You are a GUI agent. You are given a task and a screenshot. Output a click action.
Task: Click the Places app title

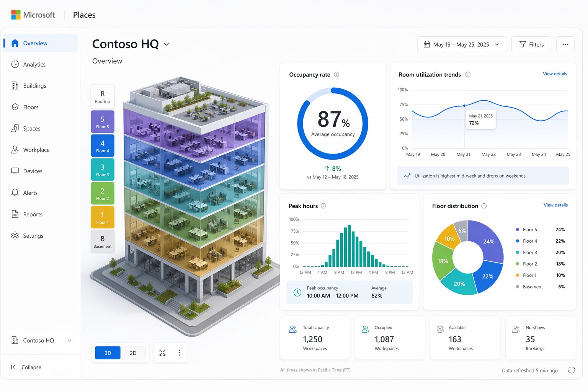click(84, 15)
